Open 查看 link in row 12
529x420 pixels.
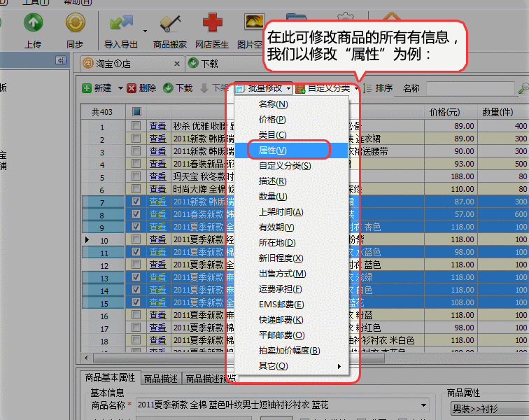click(157, 265)
